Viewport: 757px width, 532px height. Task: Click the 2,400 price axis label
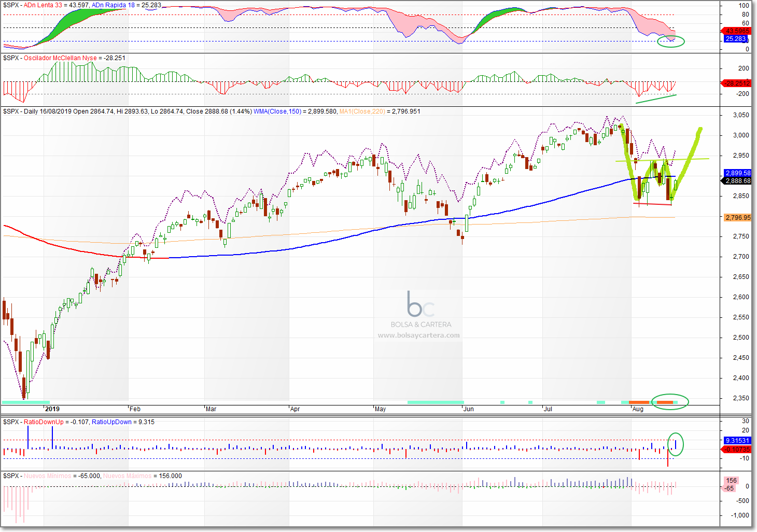(740, 378)
